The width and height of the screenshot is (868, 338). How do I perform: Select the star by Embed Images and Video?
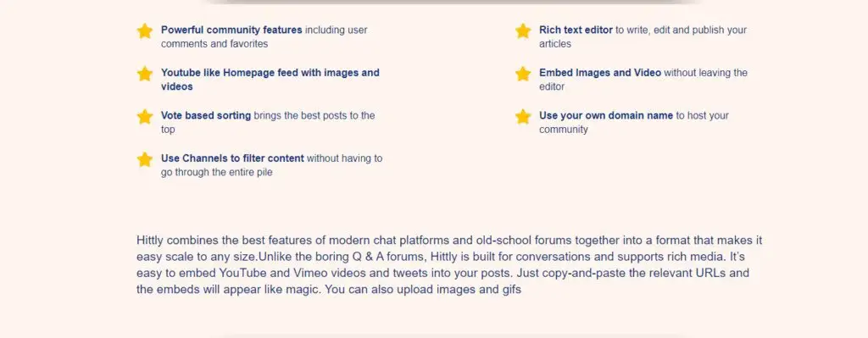point(523,74)
